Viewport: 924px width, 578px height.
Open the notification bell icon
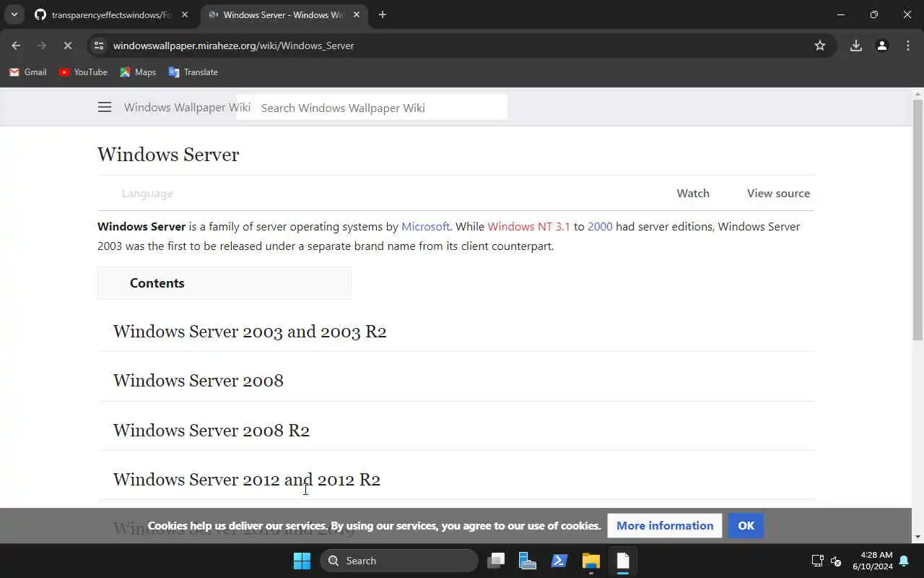click(904, 561)
